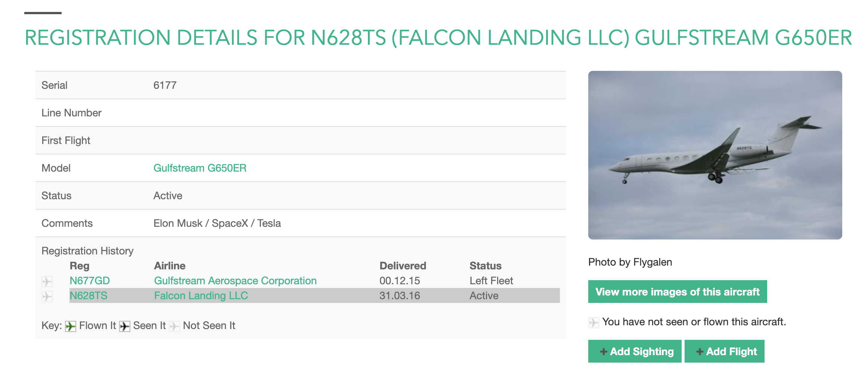The width and height of the screenshot is (868, 382).
Task: Open the Falcon Landing LLC airline page
Action: [x=201, y=295]
